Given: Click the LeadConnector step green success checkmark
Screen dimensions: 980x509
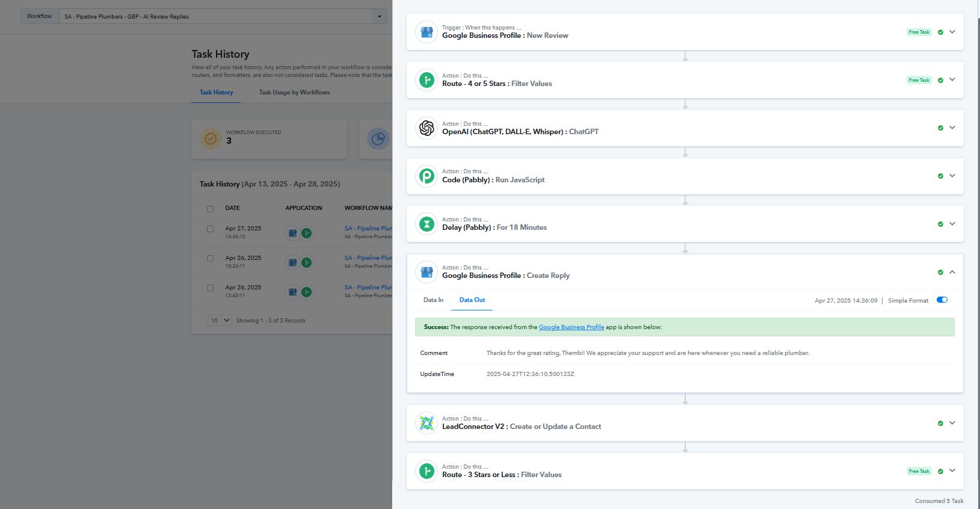Looking at the screenshot, I should pyautogui.click(x=940, y=423).
